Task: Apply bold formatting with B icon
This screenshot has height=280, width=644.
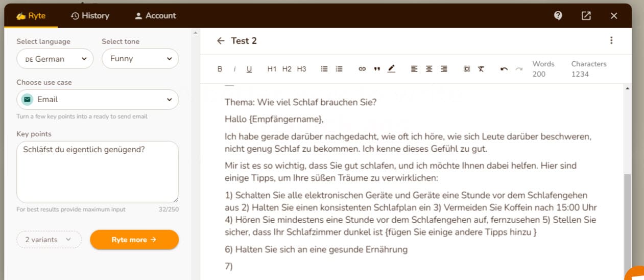Action: (x=220, y=69)
